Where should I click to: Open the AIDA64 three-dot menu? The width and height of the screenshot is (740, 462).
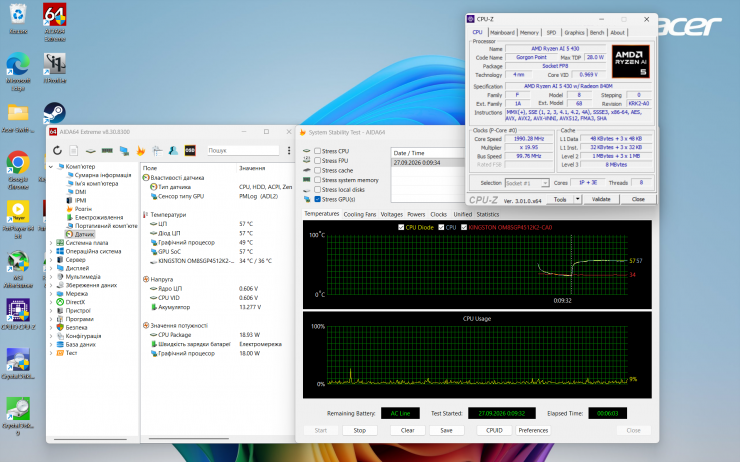coord(289,151)
